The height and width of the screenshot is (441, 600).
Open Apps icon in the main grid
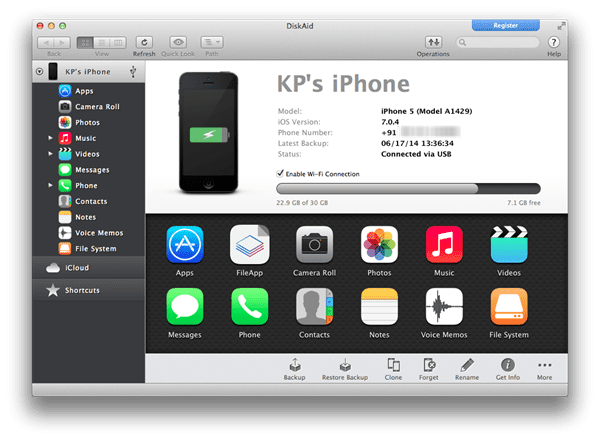click(x=185, y=244)
